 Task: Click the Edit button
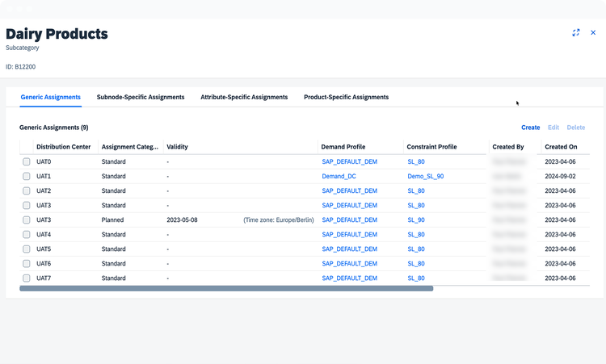553,128
